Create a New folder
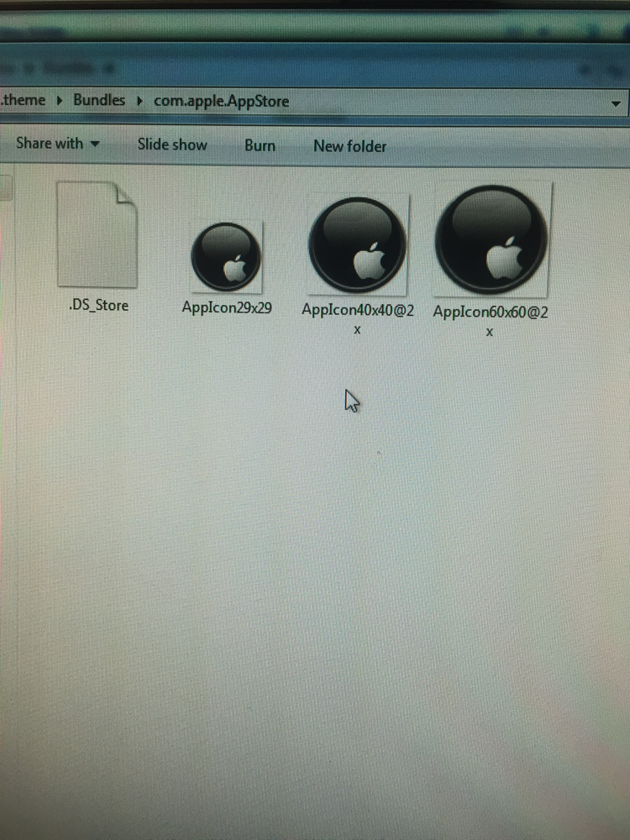This screenshot has height=840, width=630. pyautogui.click(x=349, y=146)
